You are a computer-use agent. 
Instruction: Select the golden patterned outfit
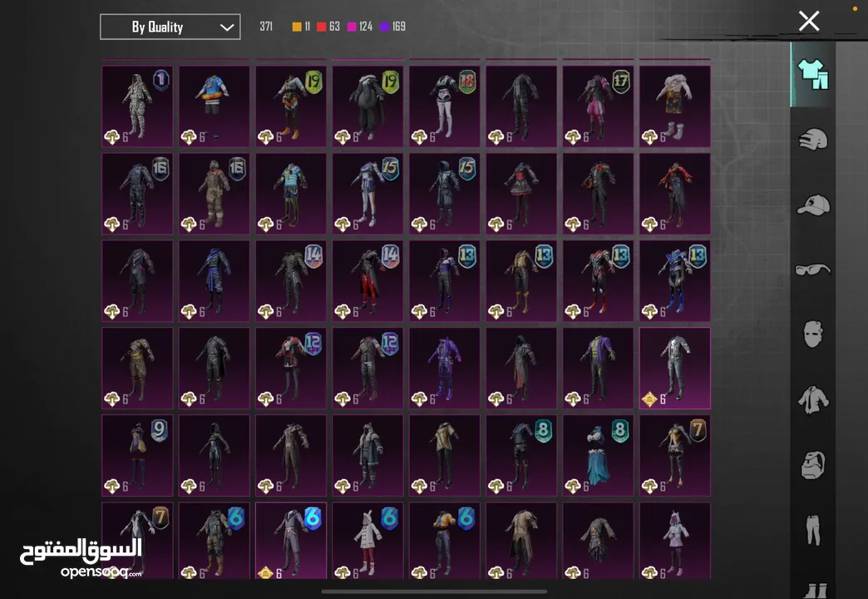[137, 369]
